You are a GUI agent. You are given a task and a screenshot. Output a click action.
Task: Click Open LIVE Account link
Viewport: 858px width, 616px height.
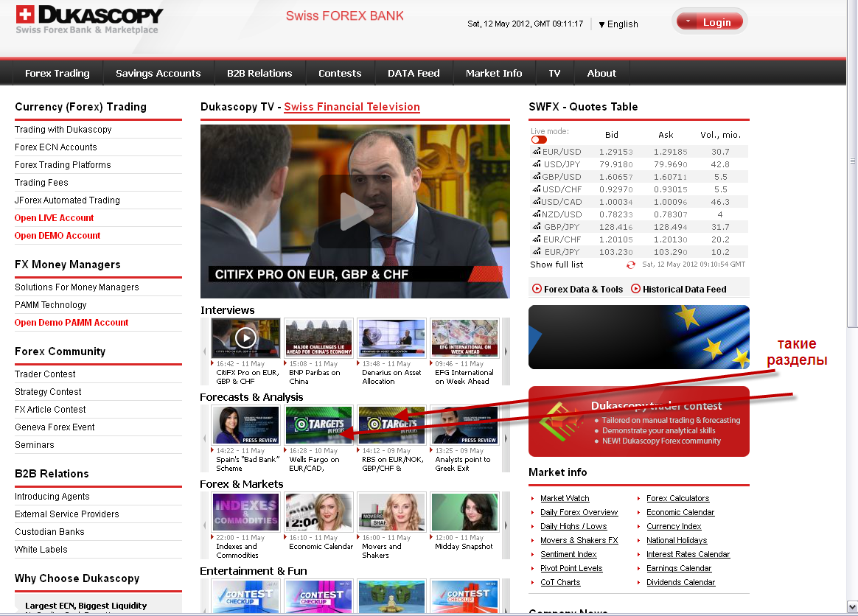tap(54, 217)
